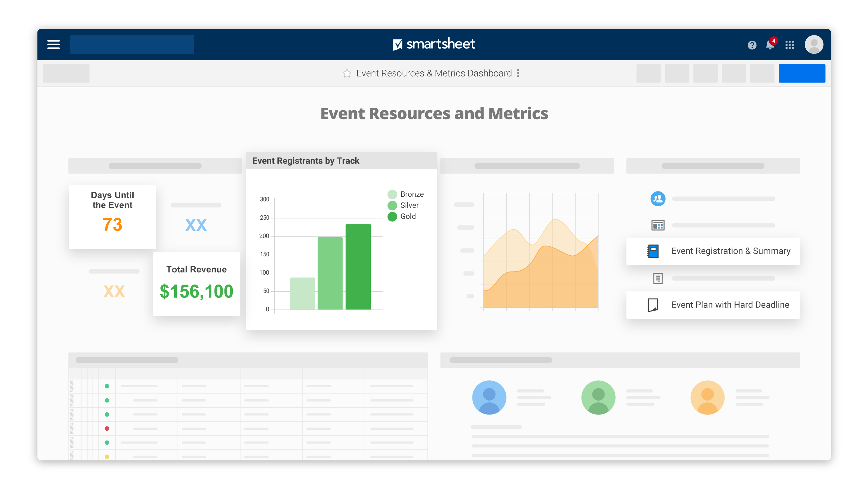Click the user account avatar
The height and width of the screenshot is (489, 868).
tap(814, 44)
